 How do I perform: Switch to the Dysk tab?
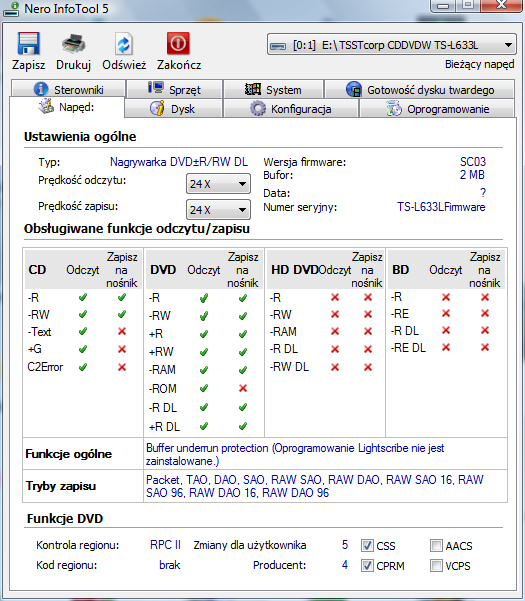pos(173,108)
